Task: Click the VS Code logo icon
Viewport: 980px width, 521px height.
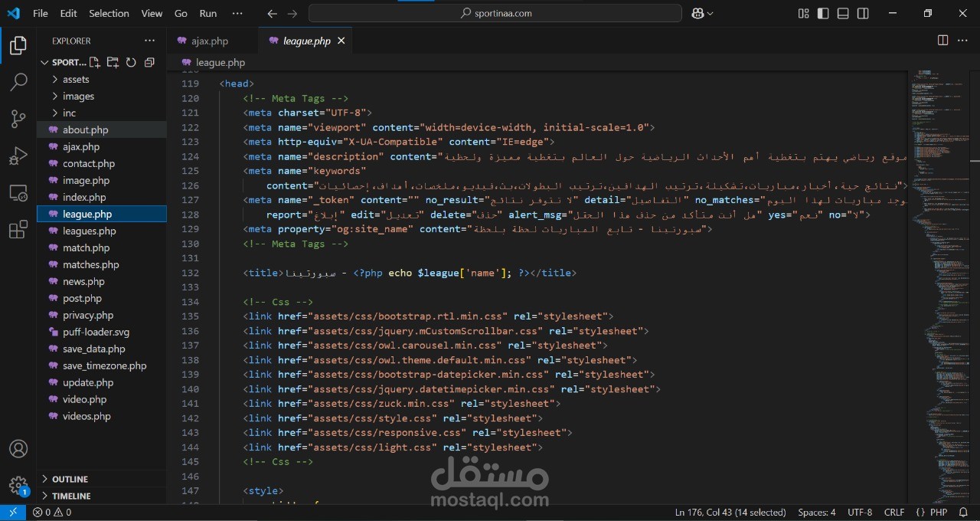Action: coord(14,13)
